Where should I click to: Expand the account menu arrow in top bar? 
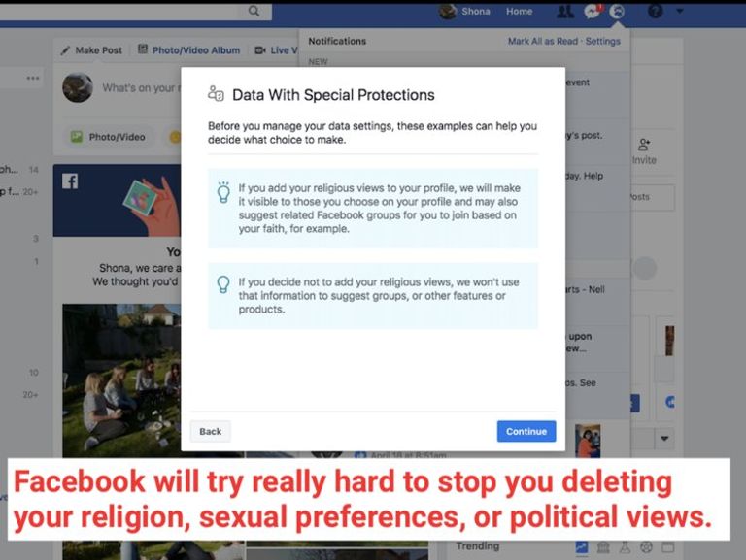click(679, 12)
